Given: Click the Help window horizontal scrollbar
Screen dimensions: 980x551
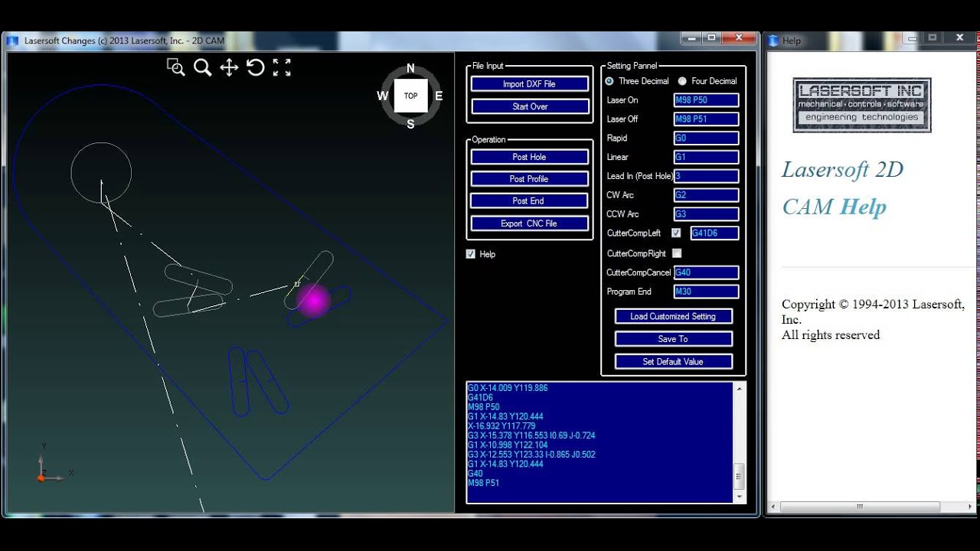Looking at the screenshot, I should 861,507.
